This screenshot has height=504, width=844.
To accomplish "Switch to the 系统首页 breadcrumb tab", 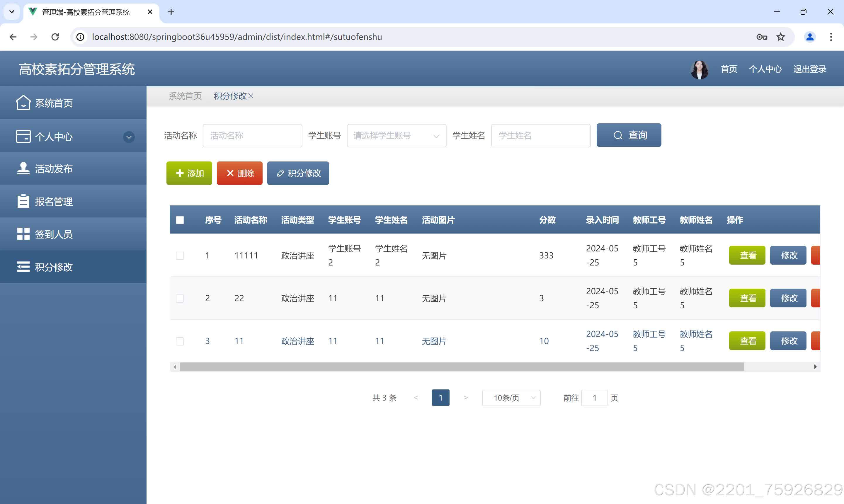I will click(185, 96).
